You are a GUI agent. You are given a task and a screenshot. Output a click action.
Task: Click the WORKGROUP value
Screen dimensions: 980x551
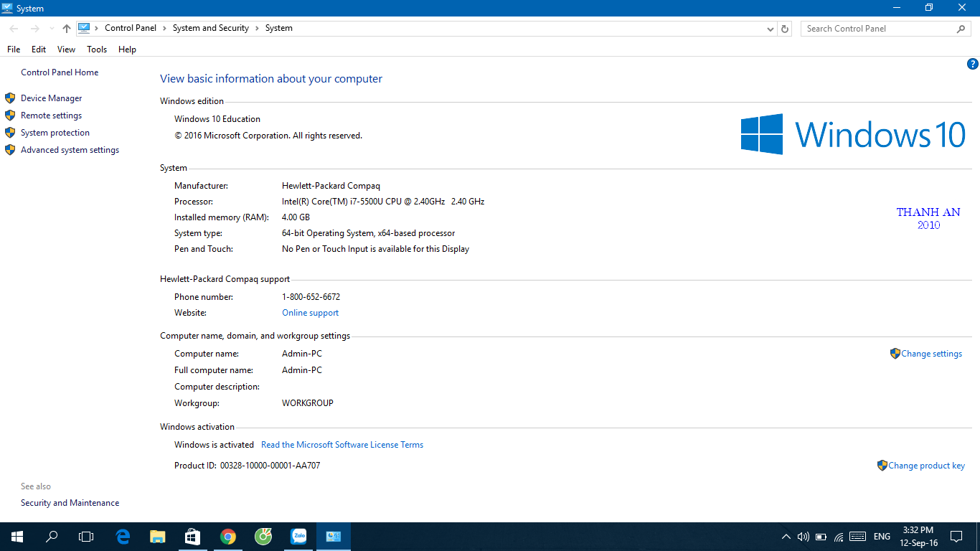(x=308, y=403)
